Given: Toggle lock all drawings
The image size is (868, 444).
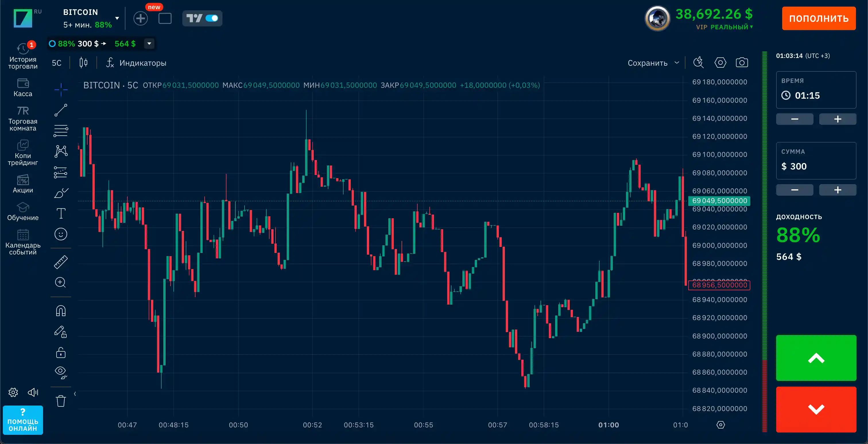Looking at the screenshot, I should coord(61,353).
